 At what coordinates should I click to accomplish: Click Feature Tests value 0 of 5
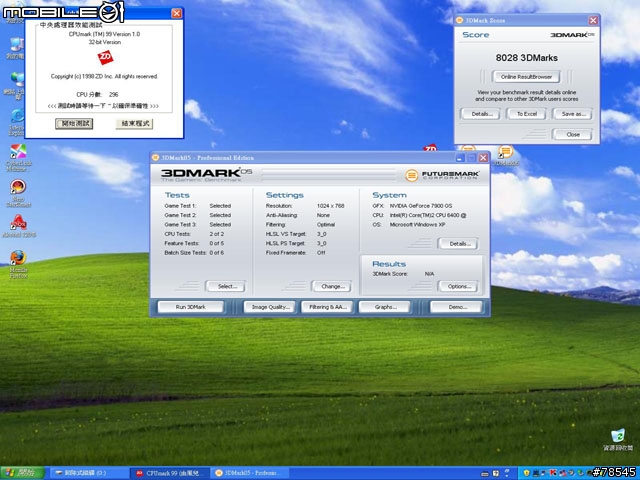pos(216,243)
